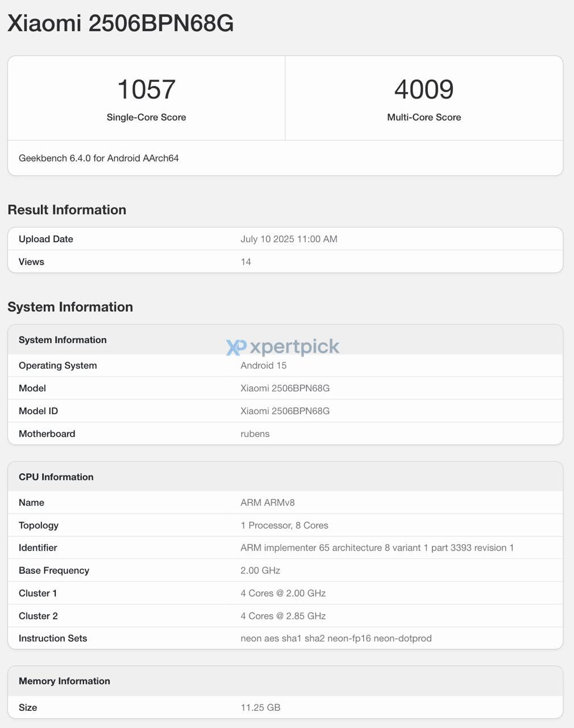Select the 1 Processor, 8 Cores value
The image size is (574, 728).
click(284, 525)
